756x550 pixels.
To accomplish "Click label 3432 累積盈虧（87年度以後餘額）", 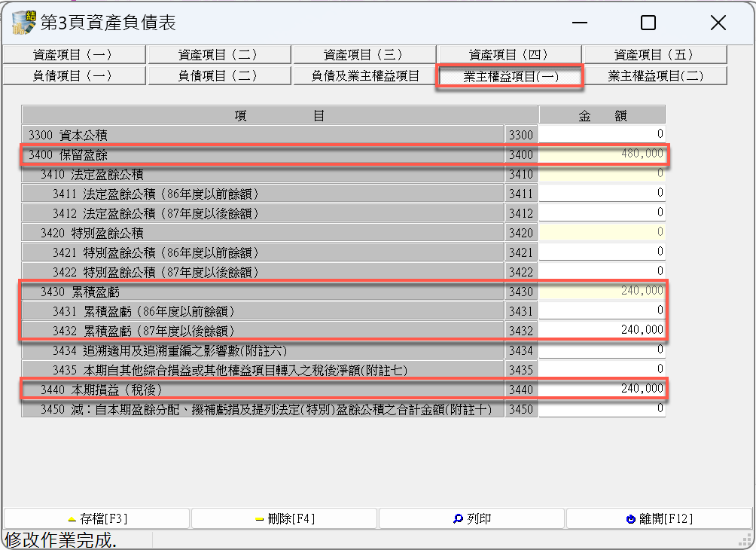I will [x=144, y=331].
